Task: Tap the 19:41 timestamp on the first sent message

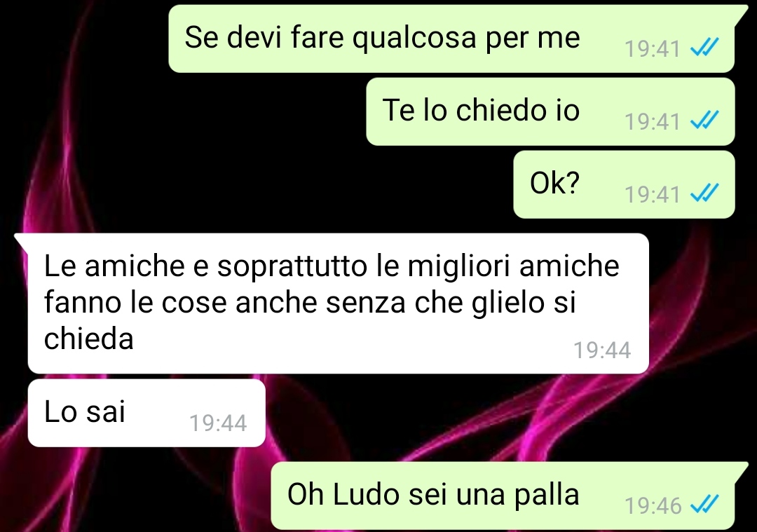Action: [x=653, y=49]
